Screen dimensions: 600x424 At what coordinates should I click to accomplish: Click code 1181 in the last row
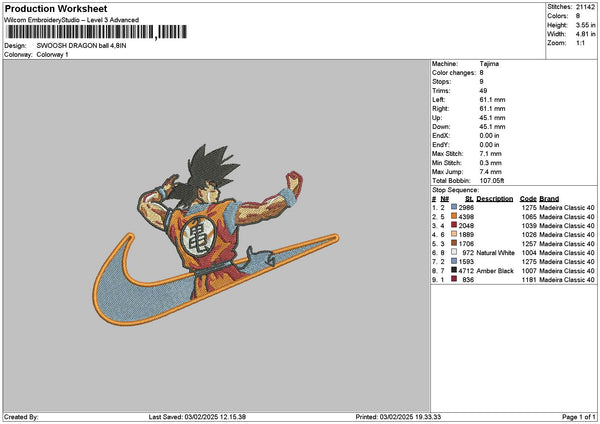pos(529,280)
